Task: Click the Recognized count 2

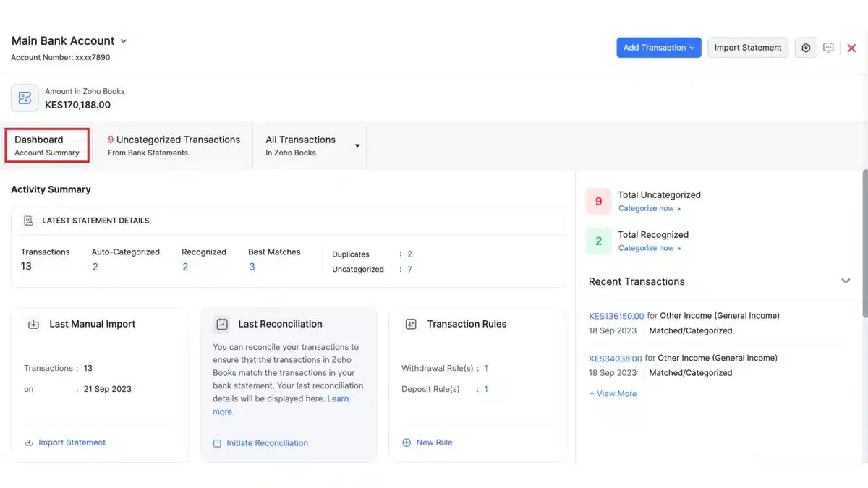Action: (185, 267)
